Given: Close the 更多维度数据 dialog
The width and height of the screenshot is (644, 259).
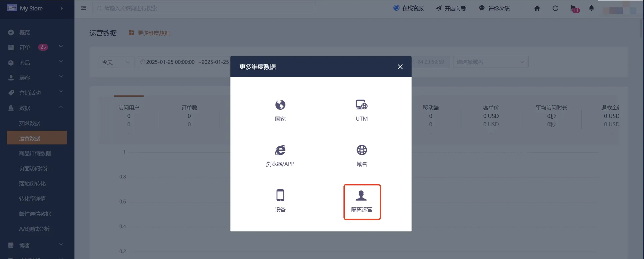Looking at the screenshot, I should (x=400, y=67).
